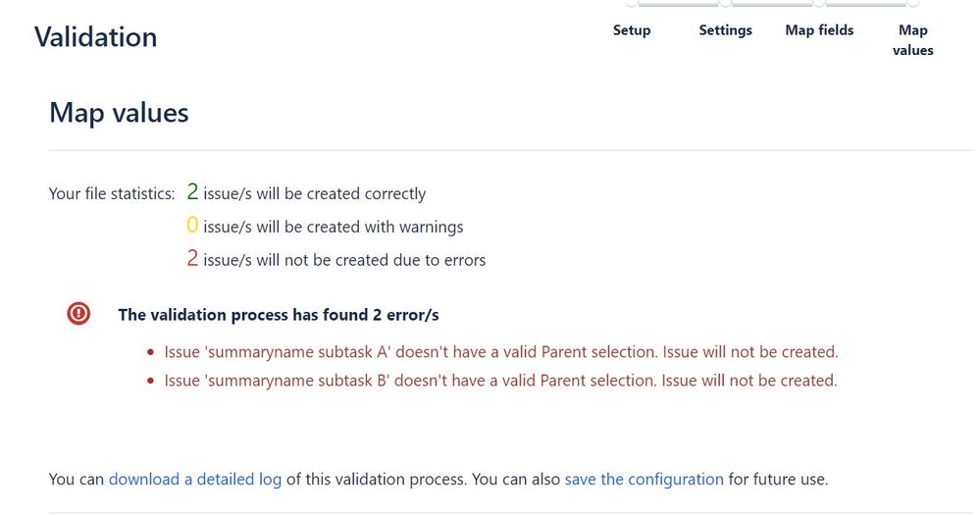
Task: Select the Map values wizard step
Action: coord(912,40)
